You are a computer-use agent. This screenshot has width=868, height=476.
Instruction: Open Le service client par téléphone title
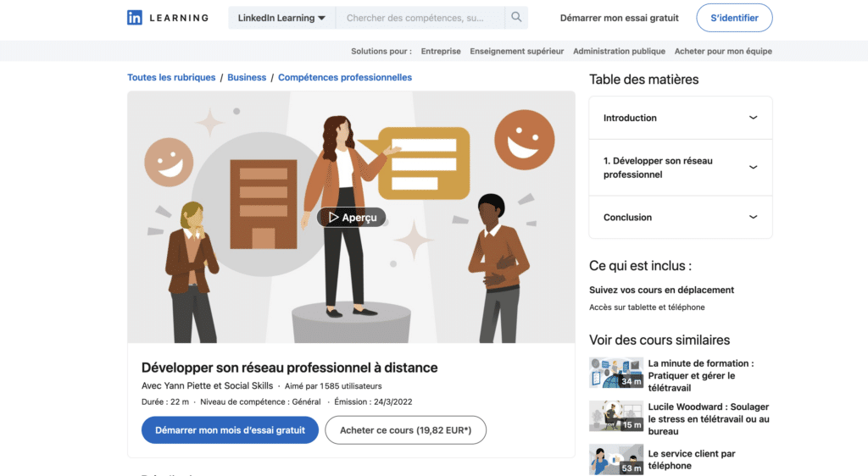[x=692, y=459]
